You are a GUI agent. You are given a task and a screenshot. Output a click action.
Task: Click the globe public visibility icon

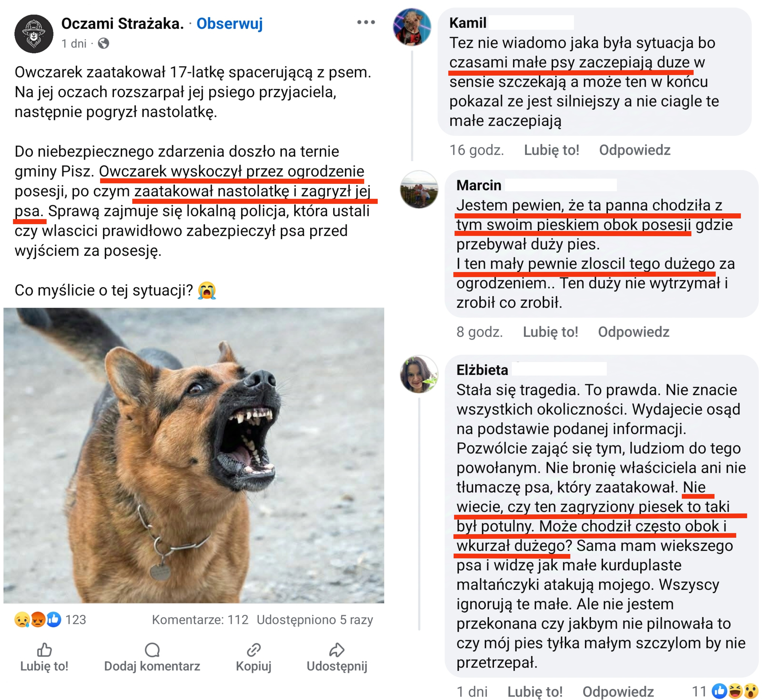(103, 43)
